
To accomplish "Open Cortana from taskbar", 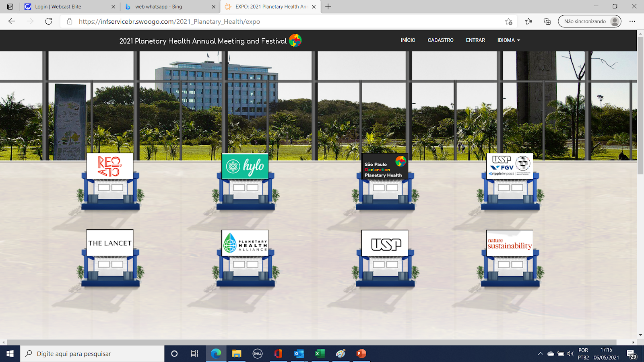I will click(174, 354).
